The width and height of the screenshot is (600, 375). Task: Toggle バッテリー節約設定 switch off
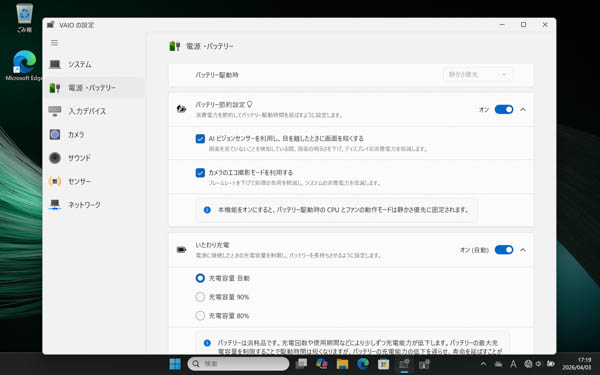coord(504,109)
